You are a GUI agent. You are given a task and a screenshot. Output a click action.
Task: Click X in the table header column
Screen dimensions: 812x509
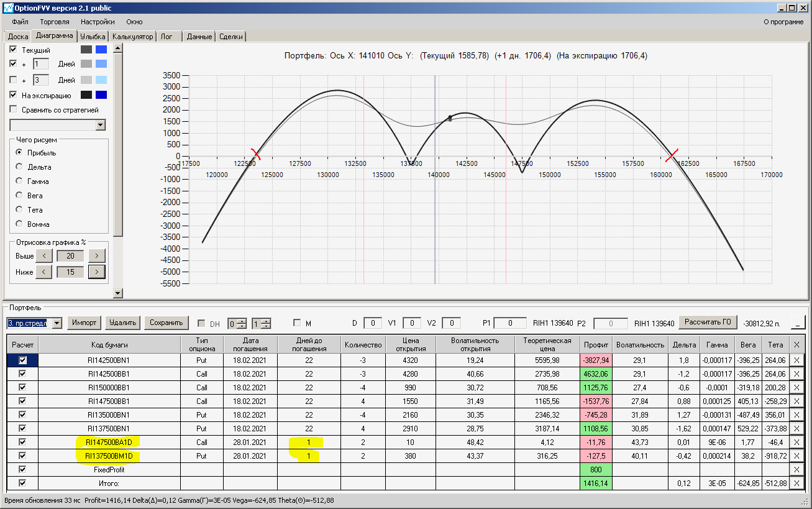pos(796,344)
